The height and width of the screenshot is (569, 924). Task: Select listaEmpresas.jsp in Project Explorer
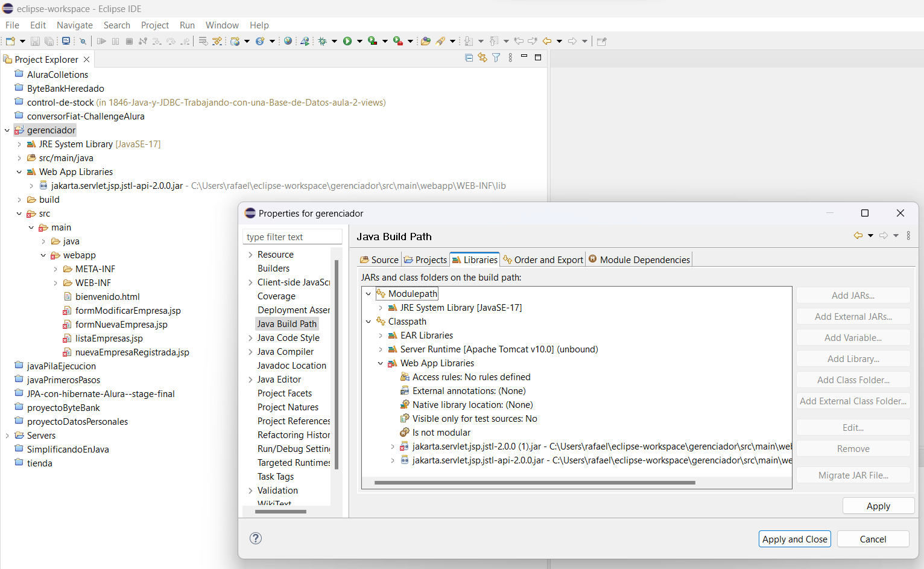pyautogui.click(x=109, y=339)
